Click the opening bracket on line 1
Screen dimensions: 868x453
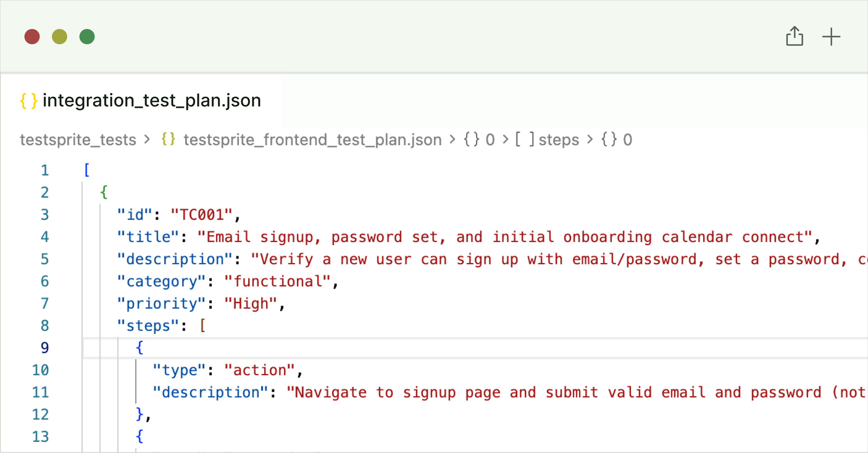tap(87, 170)
